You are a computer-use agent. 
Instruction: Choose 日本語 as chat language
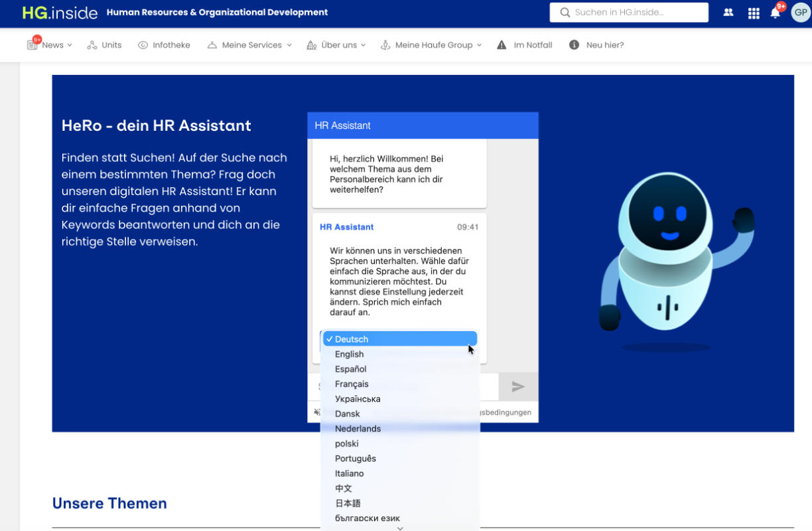pos(400,504)
